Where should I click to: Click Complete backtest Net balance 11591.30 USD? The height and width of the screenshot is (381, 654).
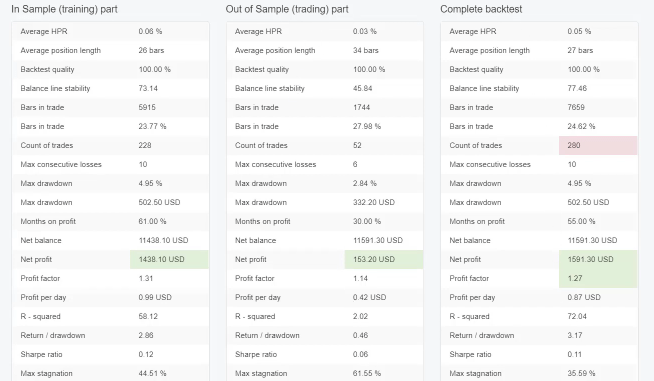tap(592, 240)
